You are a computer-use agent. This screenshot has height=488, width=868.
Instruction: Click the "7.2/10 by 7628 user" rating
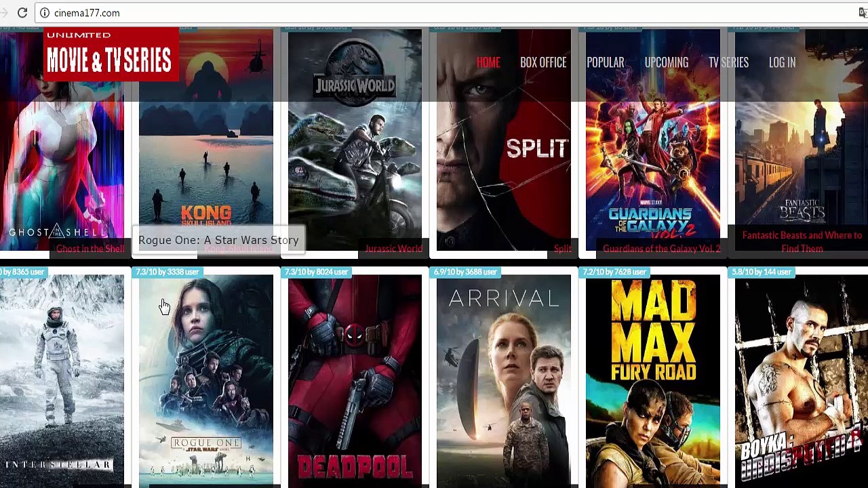point(614,272)
